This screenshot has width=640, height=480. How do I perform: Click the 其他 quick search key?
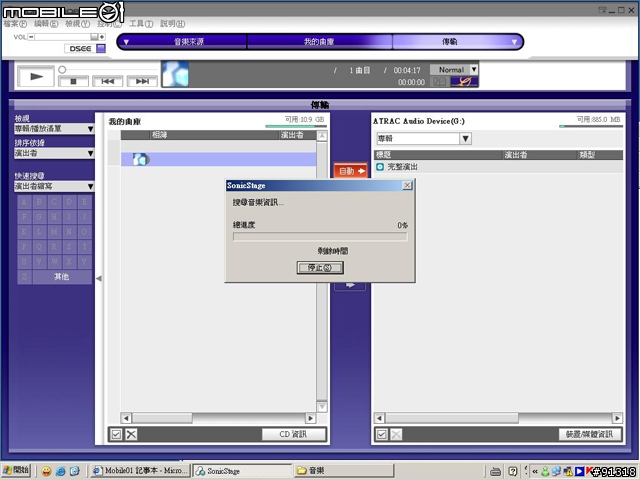pyautogui.click(x=62, y=276)
